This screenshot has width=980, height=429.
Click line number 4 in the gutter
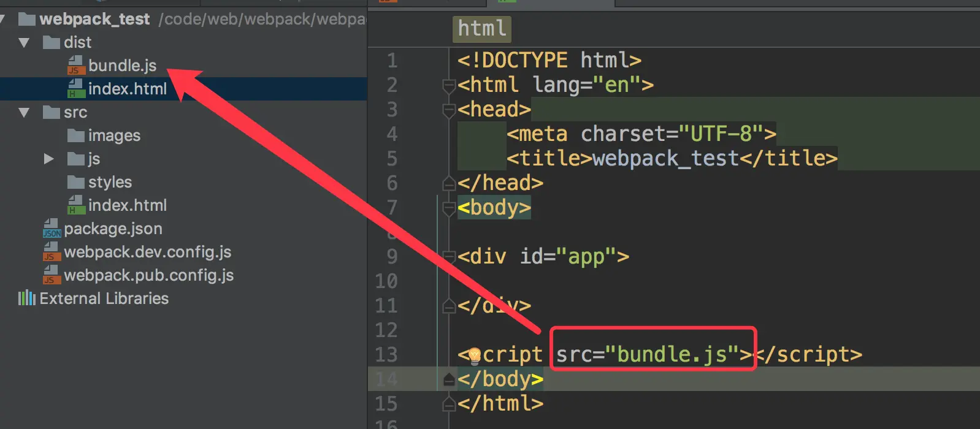[392, 134]
